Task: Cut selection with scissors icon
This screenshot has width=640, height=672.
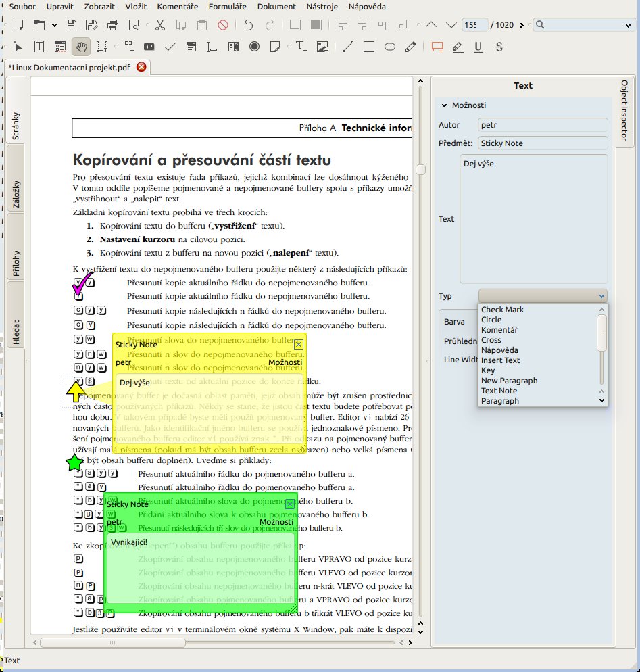Action: [x=160, y=25]
